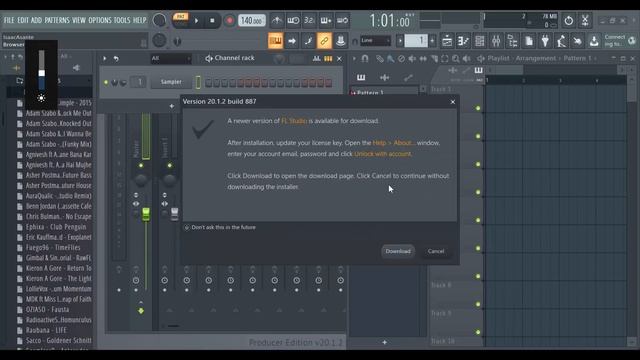The image size is (640, 360).
Task: Open the Mixer icon in toolbar
Action: point(496,41)
